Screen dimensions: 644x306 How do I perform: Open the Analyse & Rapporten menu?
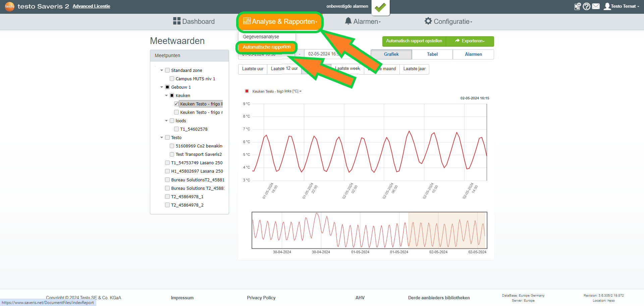(x=280, y=21)
